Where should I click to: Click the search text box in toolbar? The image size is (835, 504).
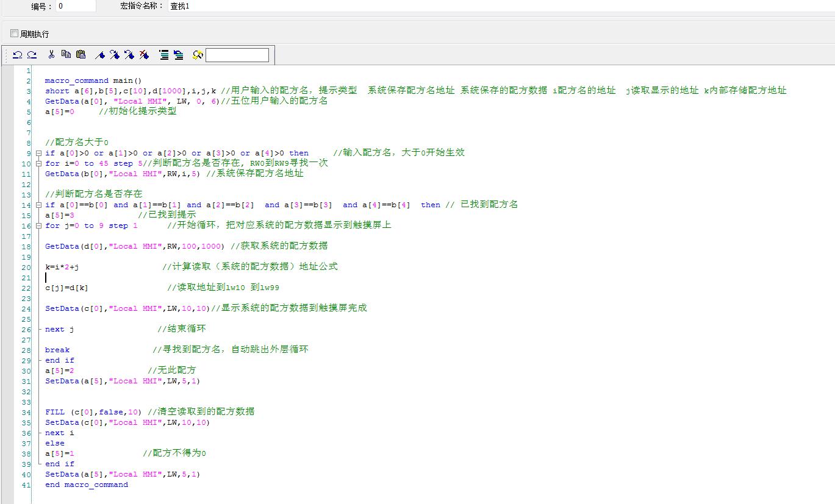[237, 55]
